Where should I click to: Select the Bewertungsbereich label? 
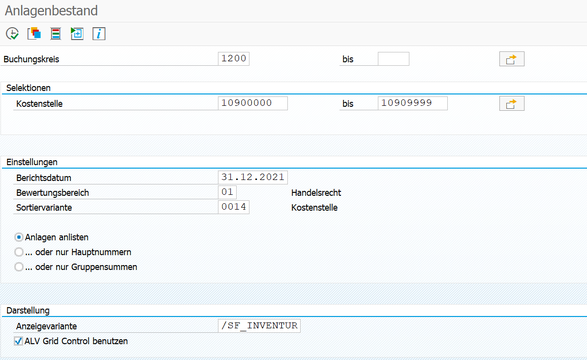point(52,193)
